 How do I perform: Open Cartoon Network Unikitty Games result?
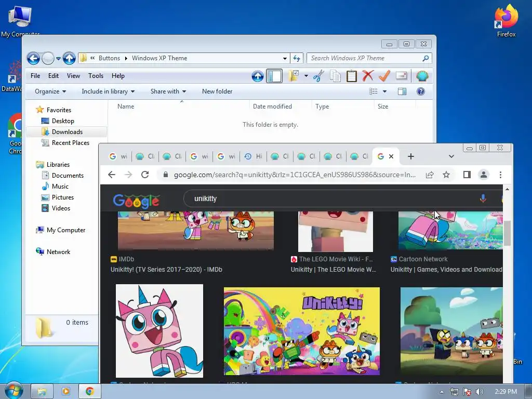(x=446, y=270)
